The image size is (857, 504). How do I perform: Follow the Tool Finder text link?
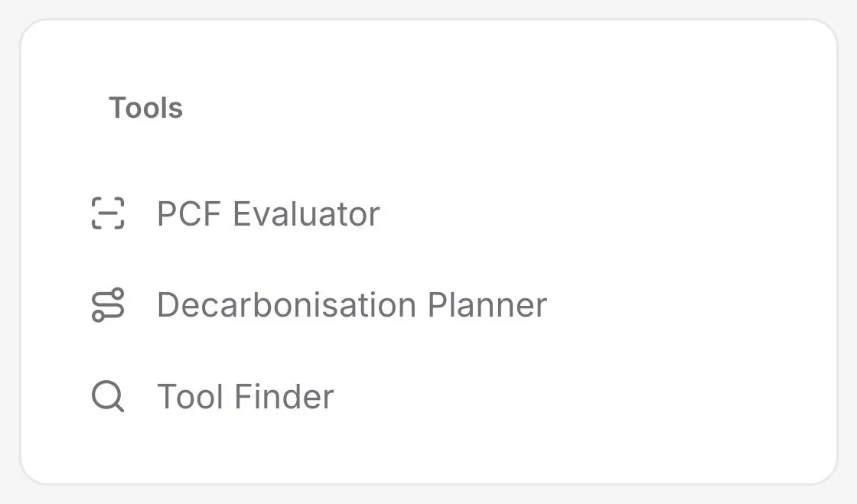(246, 396)
